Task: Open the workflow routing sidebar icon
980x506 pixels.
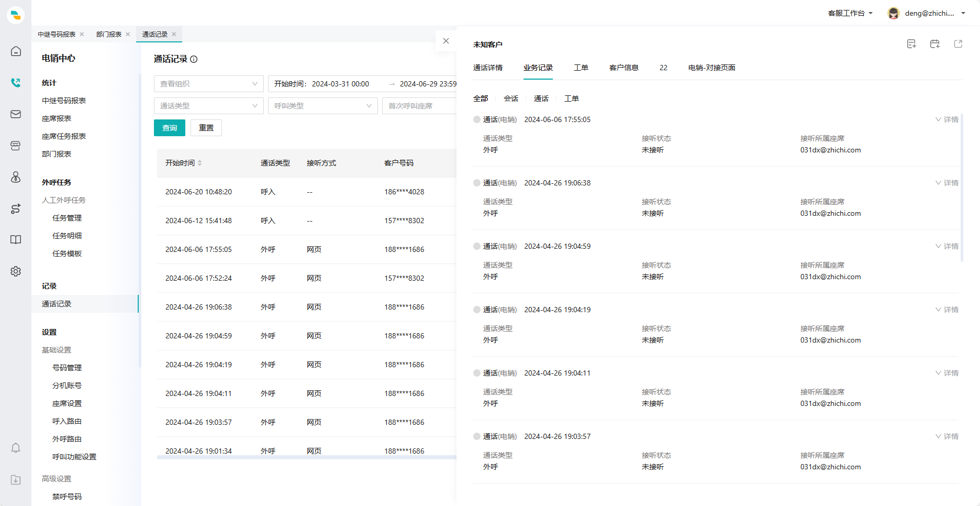Action: (16, 208)
